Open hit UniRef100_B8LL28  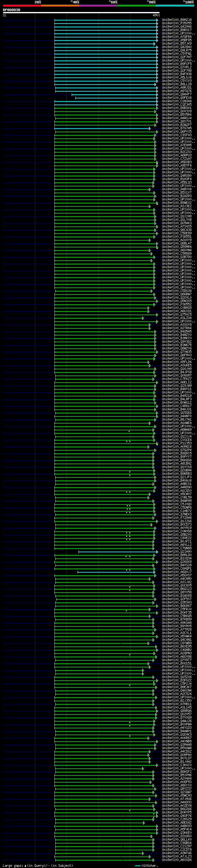tap(177, 84)
